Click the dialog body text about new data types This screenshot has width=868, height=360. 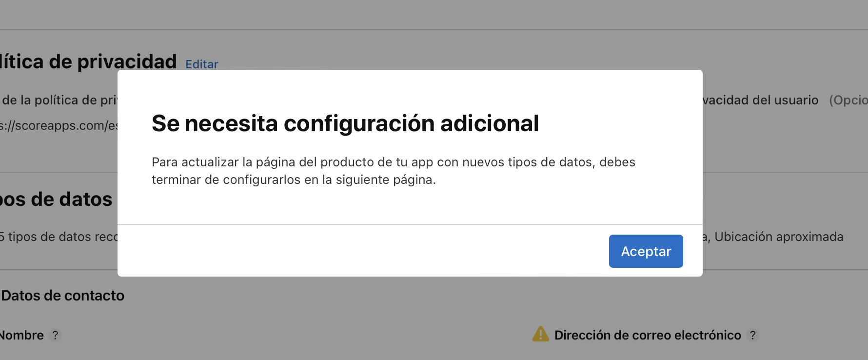click(x=394, y=171)
